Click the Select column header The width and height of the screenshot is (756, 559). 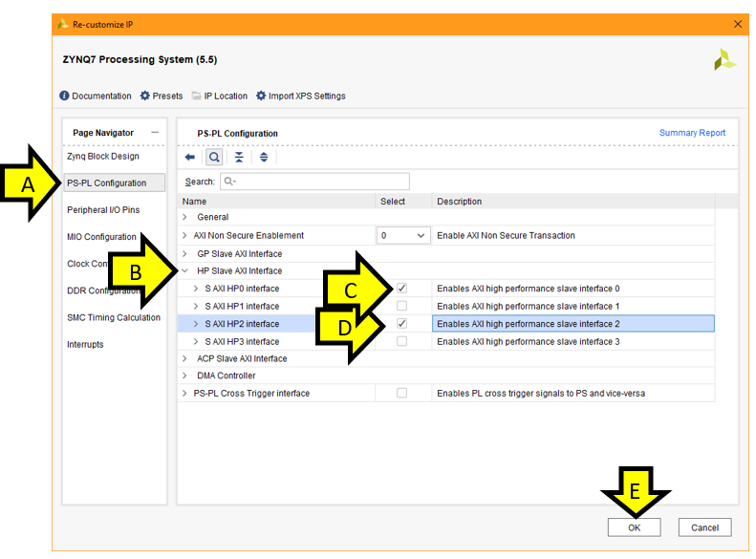[403, 202]
